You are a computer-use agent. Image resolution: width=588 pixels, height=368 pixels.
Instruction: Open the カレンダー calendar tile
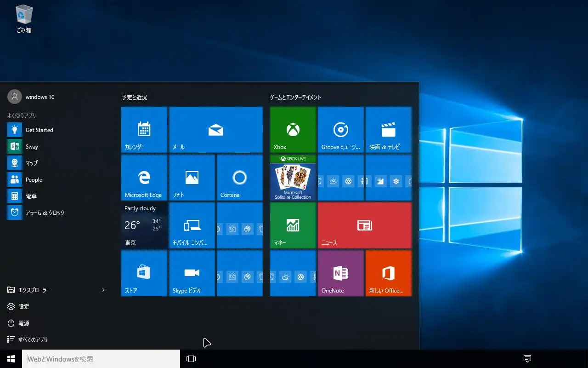[144, 130]
